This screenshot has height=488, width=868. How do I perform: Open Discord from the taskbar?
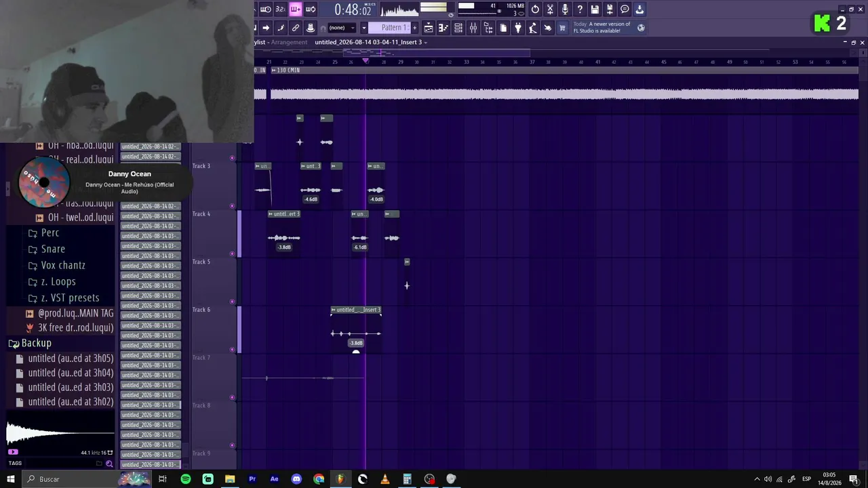click(296, 479)
